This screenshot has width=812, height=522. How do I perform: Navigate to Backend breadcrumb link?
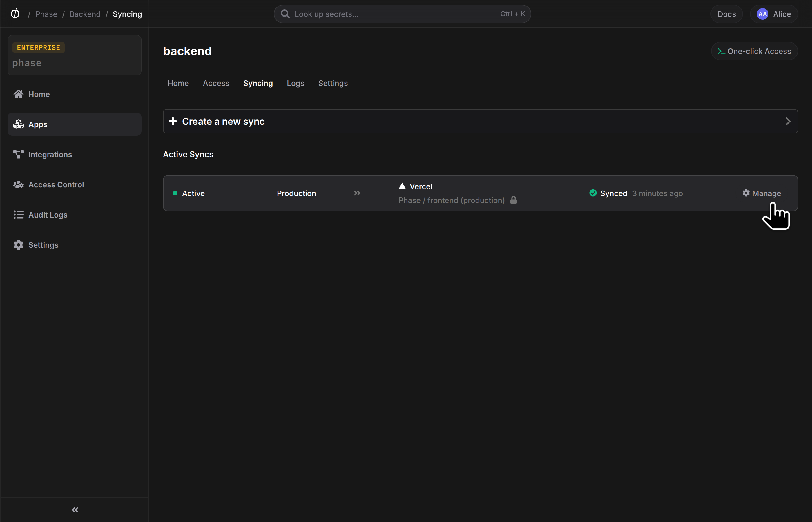pyautogui.click(x=85, y=14)
